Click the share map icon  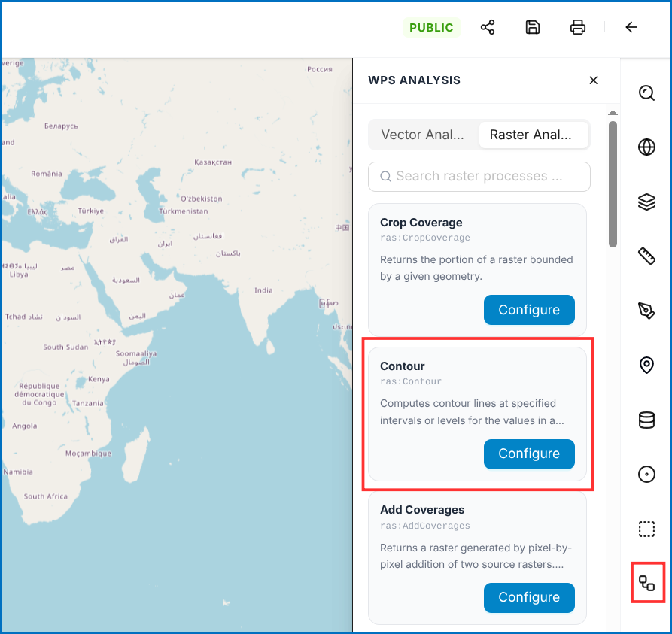[x=488, y=27]
